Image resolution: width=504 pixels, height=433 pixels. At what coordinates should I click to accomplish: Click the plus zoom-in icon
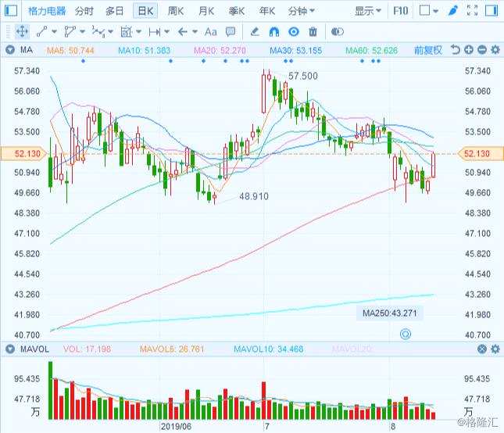[x=469, y=50]
